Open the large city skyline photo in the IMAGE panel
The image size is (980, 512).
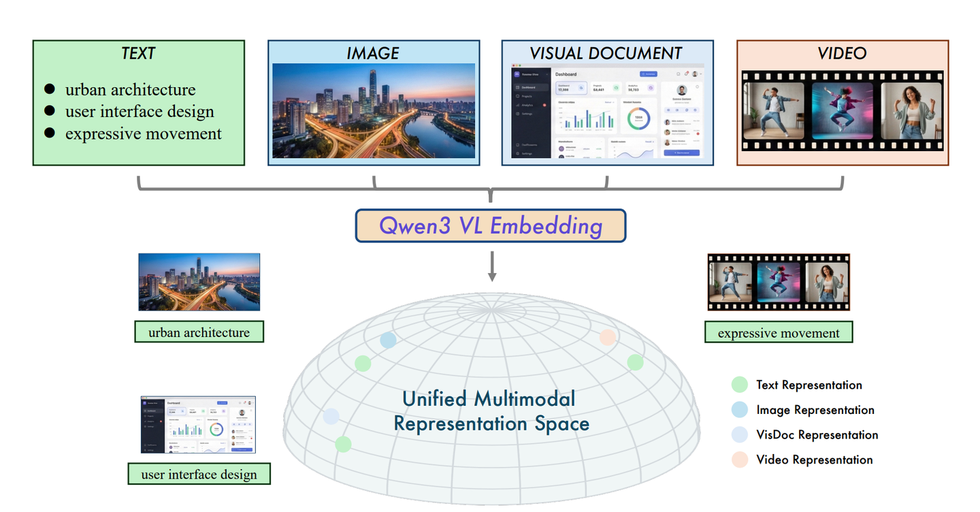pyautogui.click(x=374, y=111)
